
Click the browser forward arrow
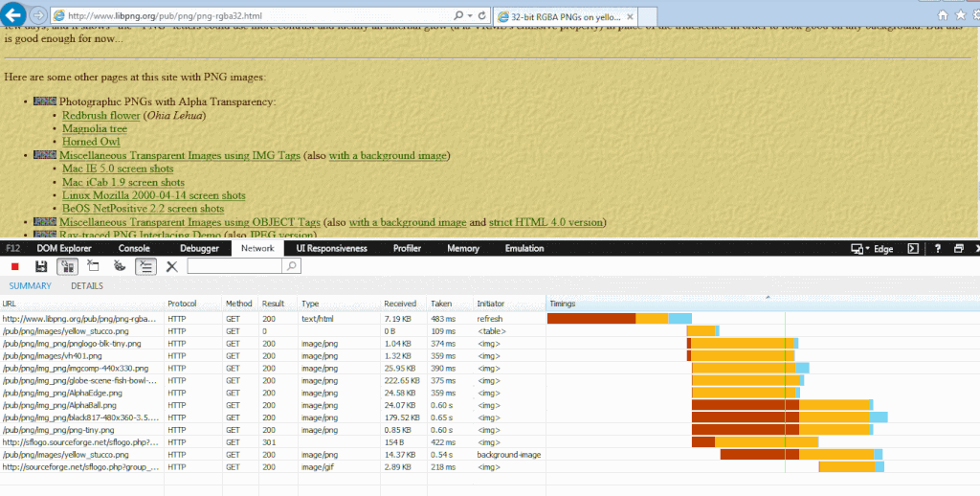tap(38, 15)
